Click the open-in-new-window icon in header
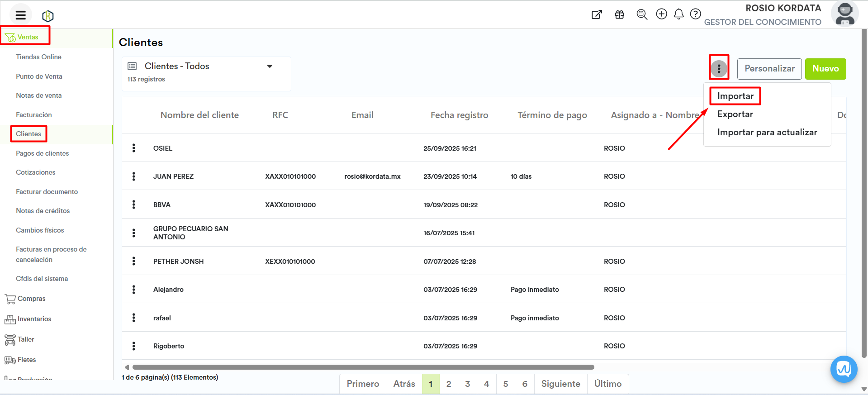This screenshot has height=395, width=868. point(597,14)
